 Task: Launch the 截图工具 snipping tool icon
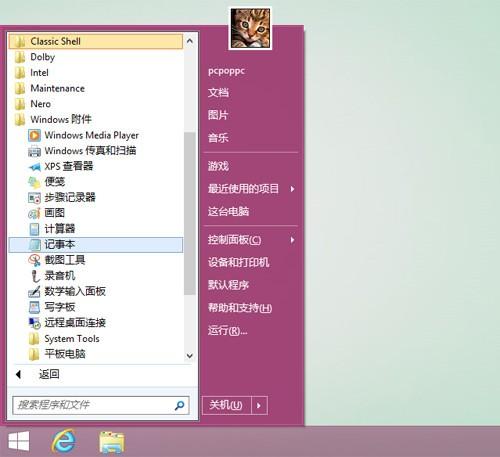coord(34,260)
